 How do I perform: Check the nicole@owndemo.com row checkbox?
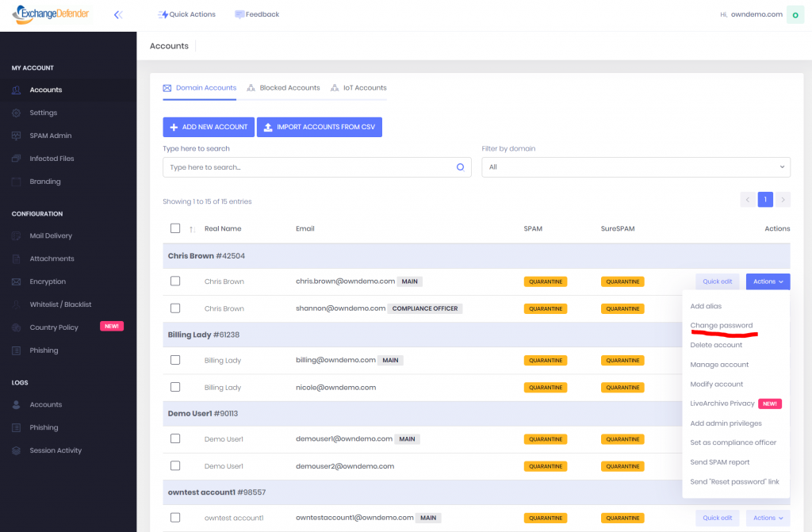[175, 387]
